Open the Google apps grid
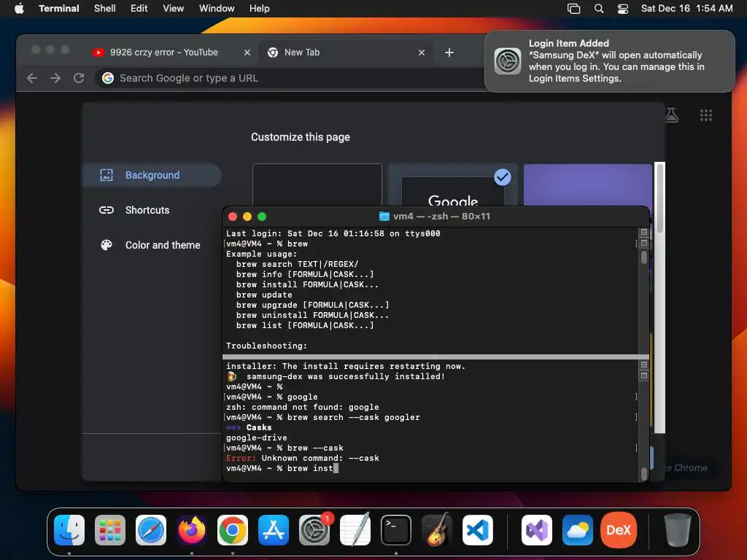The image size is (747, 560). [705, 115]
